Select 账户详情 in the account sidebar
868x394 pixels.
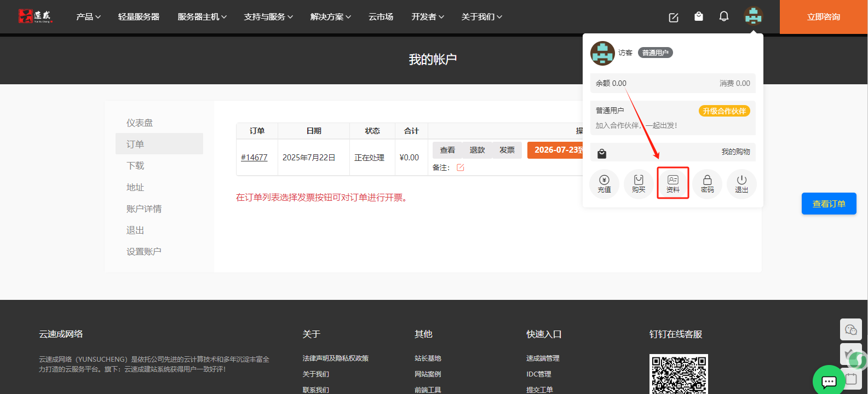144,209
